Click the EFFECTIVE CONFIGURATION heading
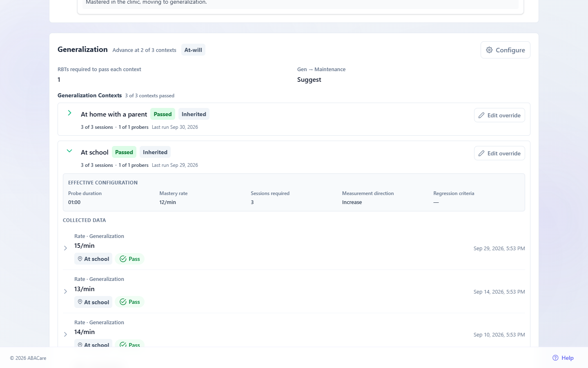Viewport: 588px width, 368px height. point(103,183)
